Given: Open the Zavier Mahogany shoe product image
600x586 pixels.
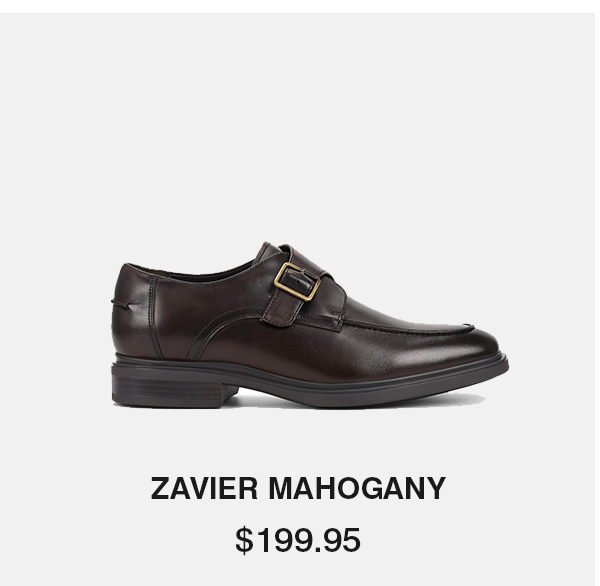Looking at the screenshot, I should click(310, 324).
